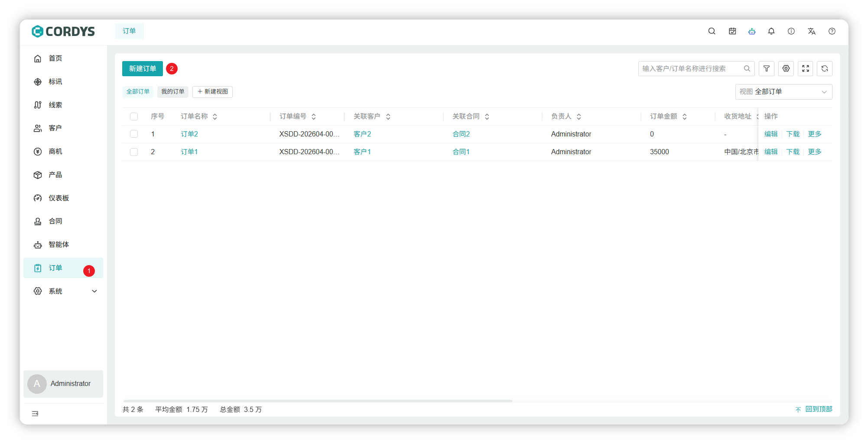Open table column settings gear icon
This screenshot has width=868, height=444.
[786, 68]
